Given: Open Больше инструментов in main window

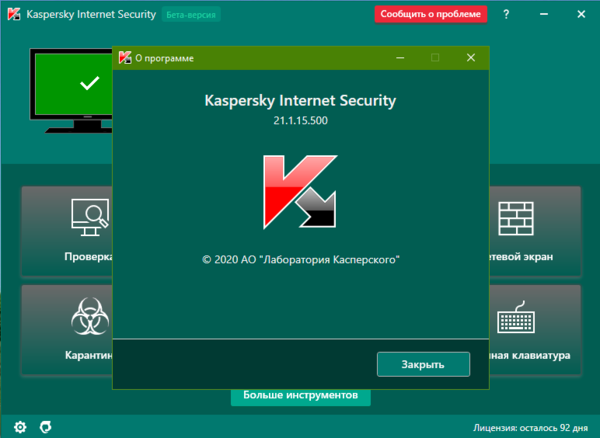Looking at the screenshot, I should (x=300, y=396).
